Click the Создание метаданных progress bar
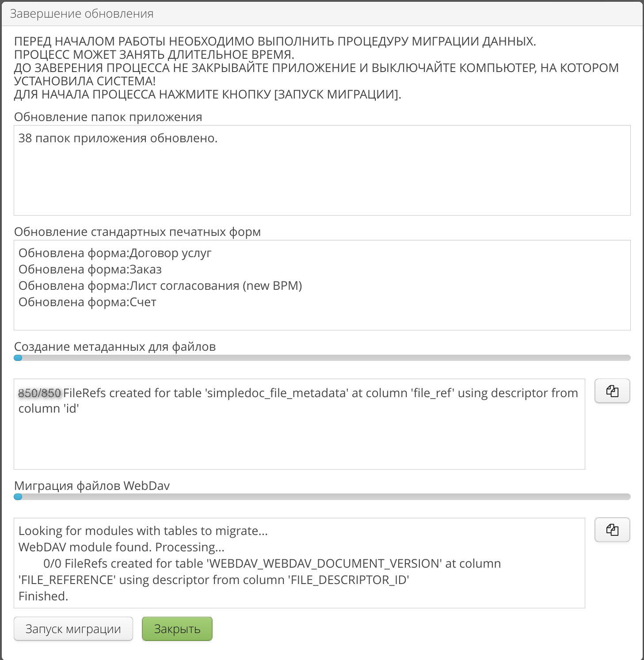644x660 pixels. click(x=322, y=358)
